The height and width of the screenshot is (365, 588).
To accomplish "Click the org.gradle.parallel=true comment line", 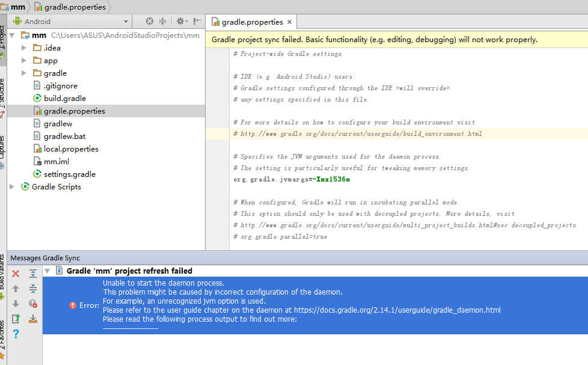I will (x=280, y=237).
